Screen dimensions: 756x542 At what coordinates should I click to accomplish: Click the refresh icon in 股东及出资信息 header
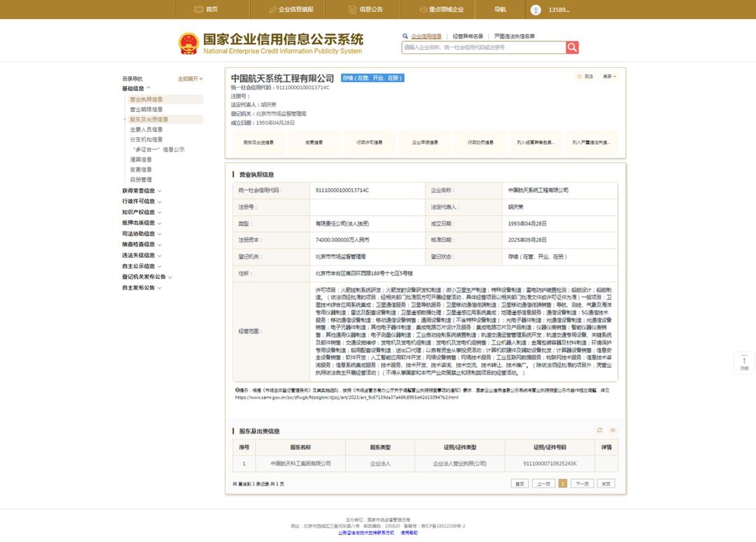click(600, 430)
